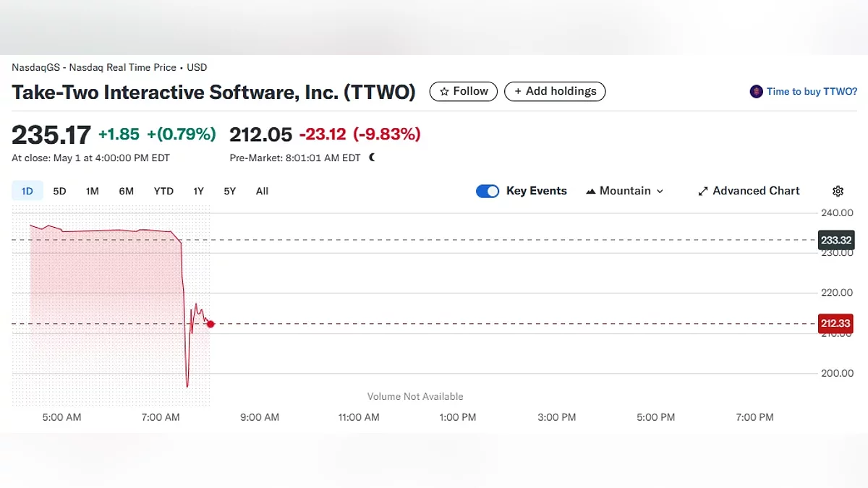868x488 pixels.
Task: Click the red current price marker dot
Action: coord(210,324)
